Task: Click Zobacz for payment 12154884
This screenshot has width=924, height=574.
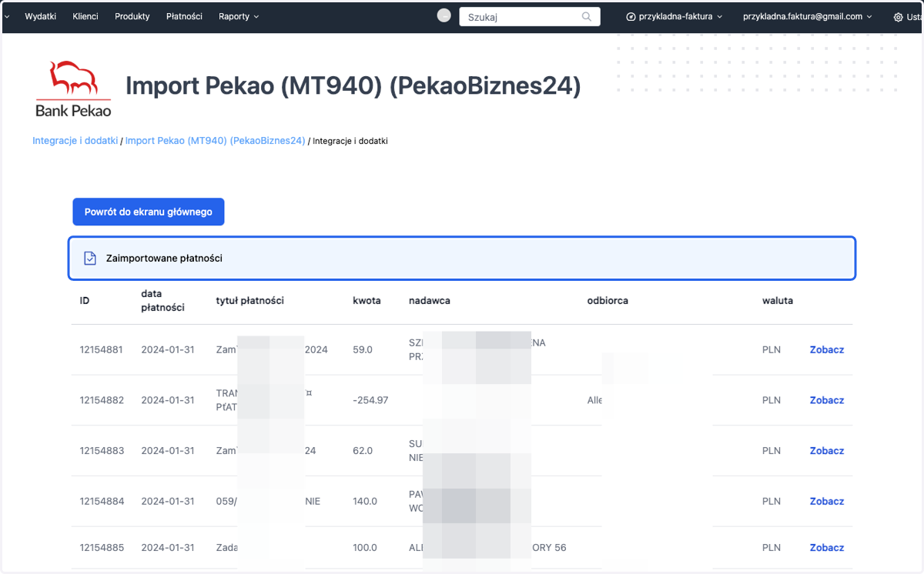Action: 827,501
